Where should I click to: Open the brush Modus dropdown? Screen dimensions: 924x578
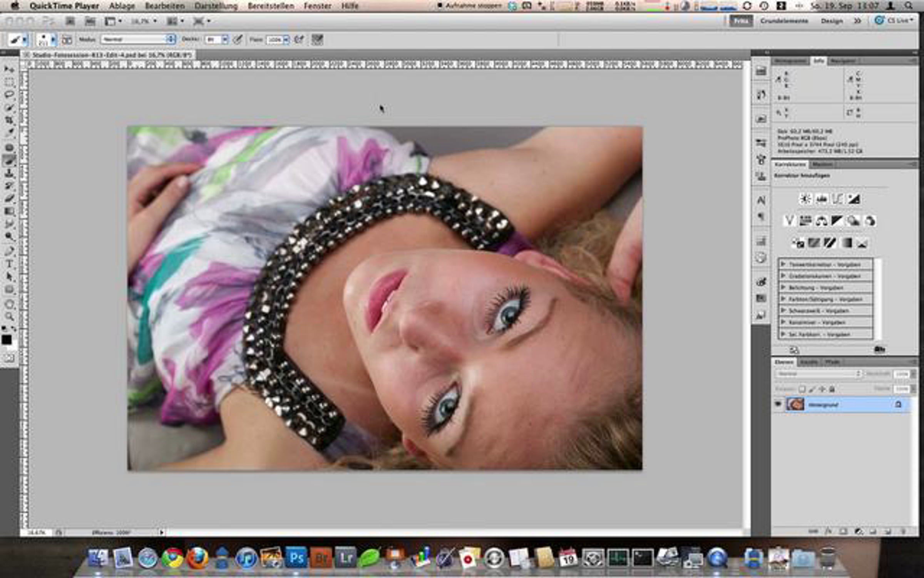click(x=138, y=39)
